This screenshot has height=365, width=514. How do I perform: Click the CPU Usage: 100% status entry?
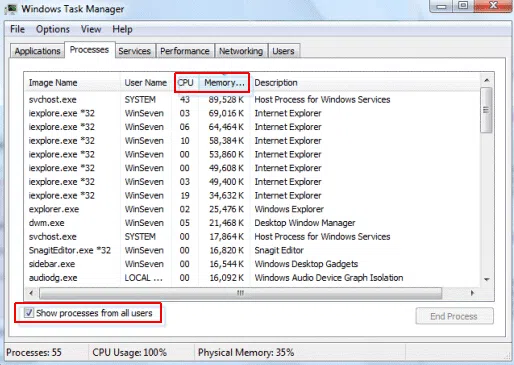(x=129, y=352)
